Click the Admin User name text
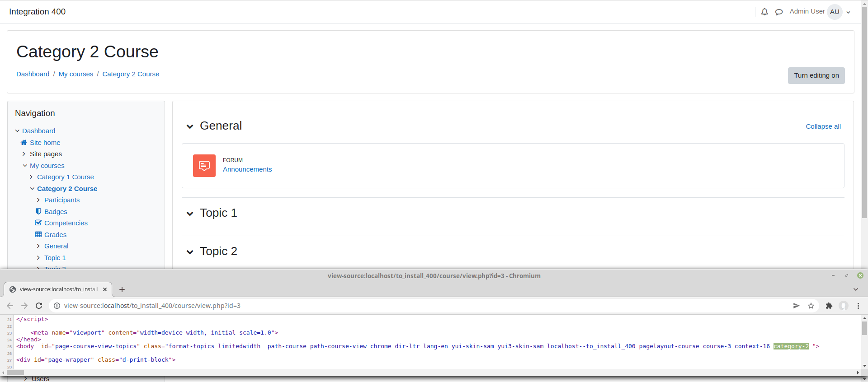 807,11
